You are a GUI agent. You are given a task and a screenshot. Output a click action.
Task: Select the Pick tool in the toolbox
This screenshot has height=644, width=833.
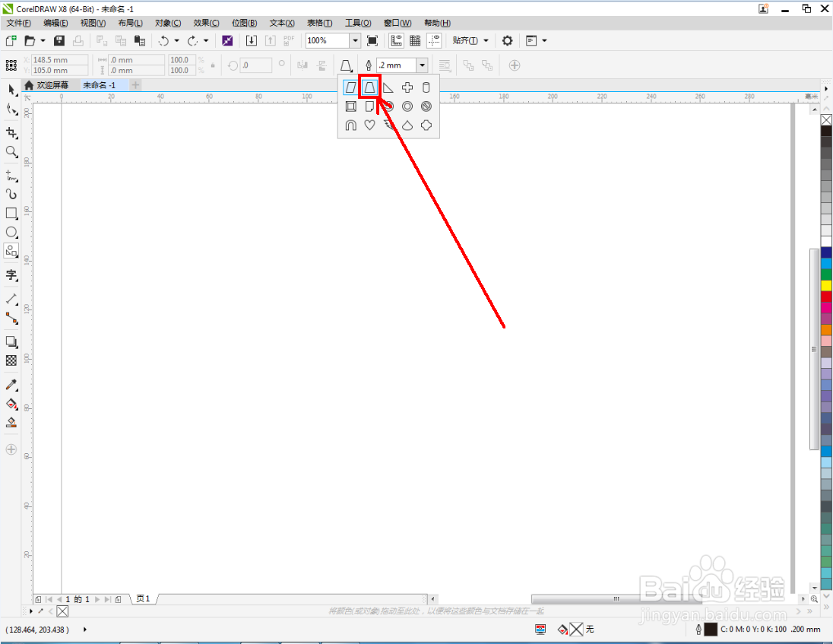tap(11, 89)
